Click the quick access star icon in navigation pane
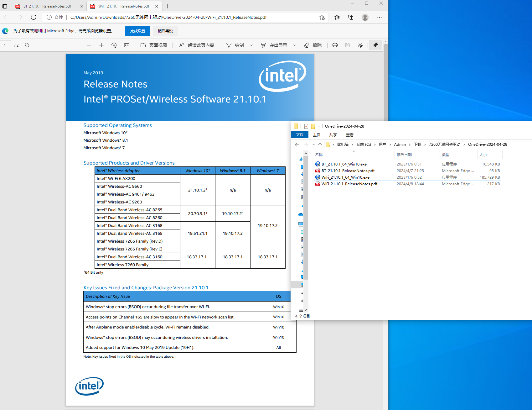 point(301,159)
